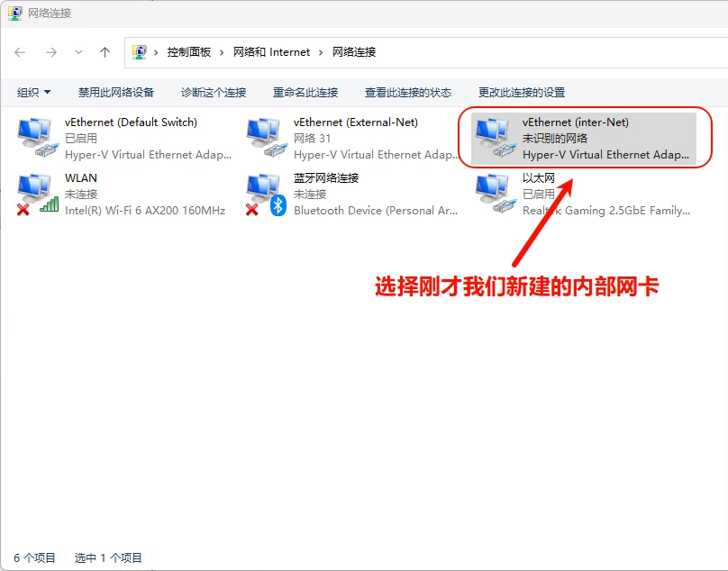Expand chevron after 网络和 Internet
Viewport: 728px width, 571px height.
pyautogui.click(x=321, y=52)
